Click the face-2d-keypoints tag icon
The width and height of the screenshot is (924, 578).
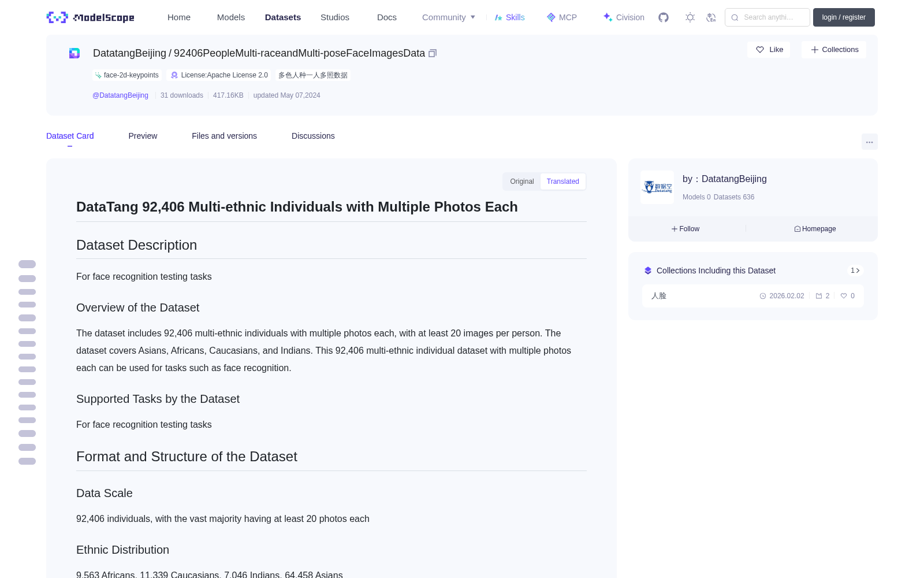point(98,75)
